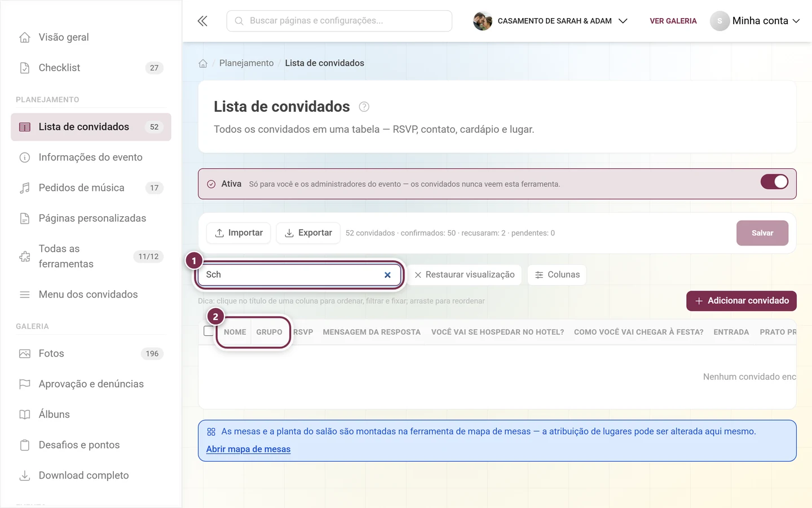
Task: Click the Pedidos de música note icon
Action: (x=25, y=188)
